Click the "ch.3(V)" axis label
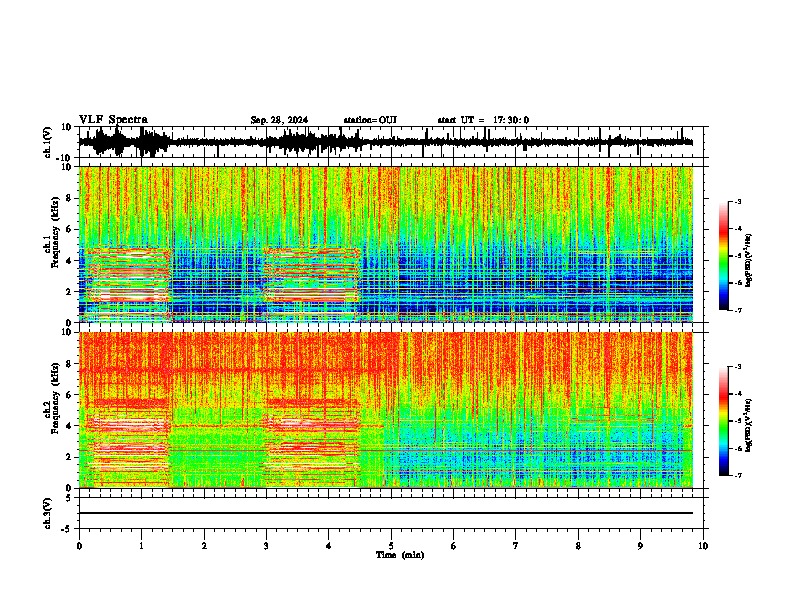The width and height of the screenshot is (792, 612). [x=47, y=513]
